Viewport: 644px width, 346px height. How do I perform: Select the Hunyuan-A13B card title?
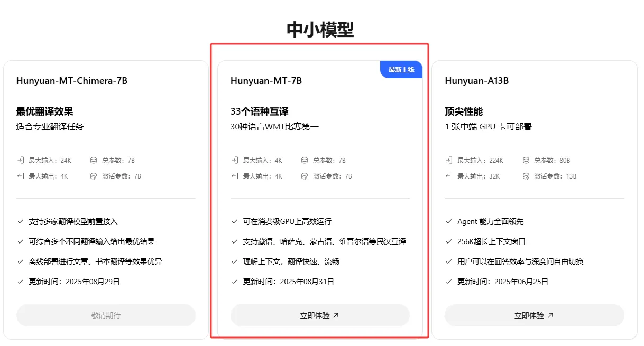coord(476,80)
